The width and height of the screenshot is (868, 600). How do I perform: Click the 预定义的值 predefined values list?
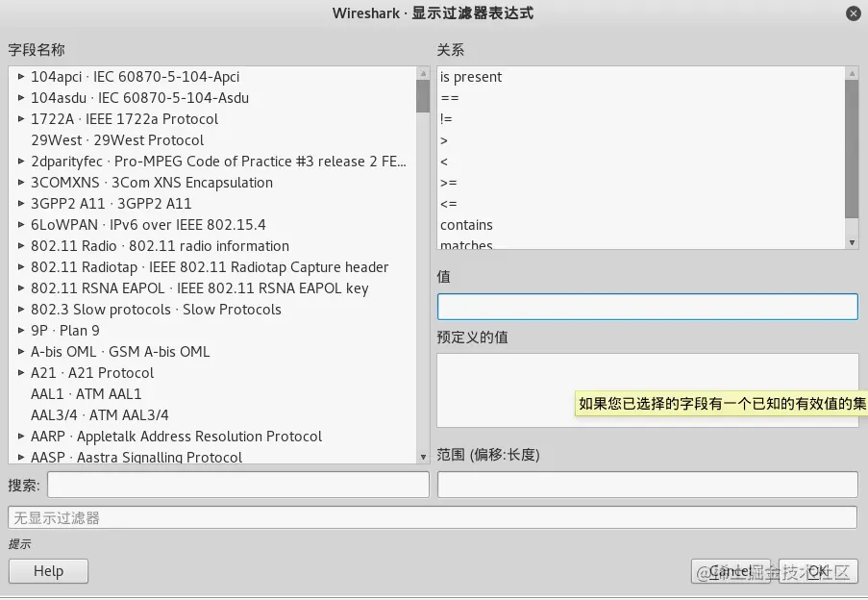(x=647, y=390)
